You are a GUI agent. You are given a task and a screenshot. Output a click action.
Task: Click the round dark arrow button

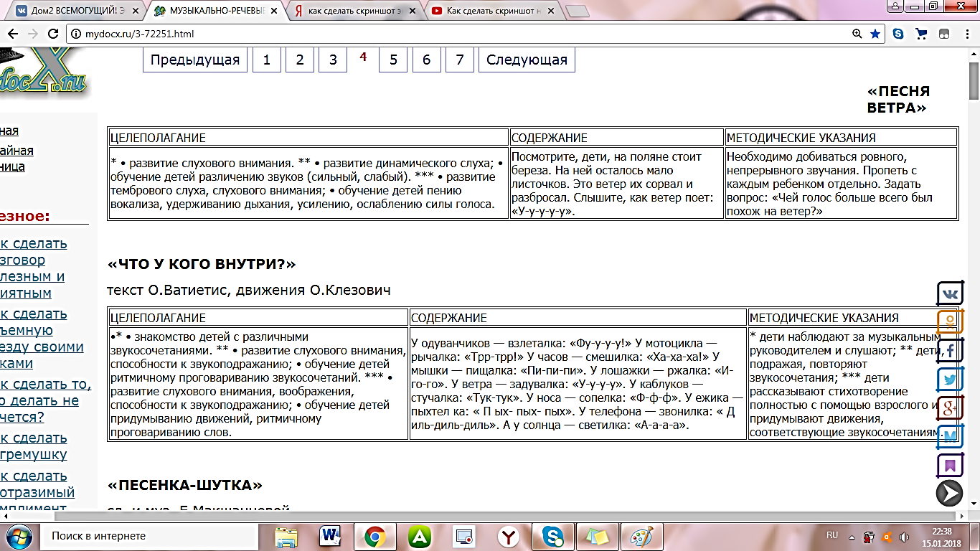tap(950, 494)
